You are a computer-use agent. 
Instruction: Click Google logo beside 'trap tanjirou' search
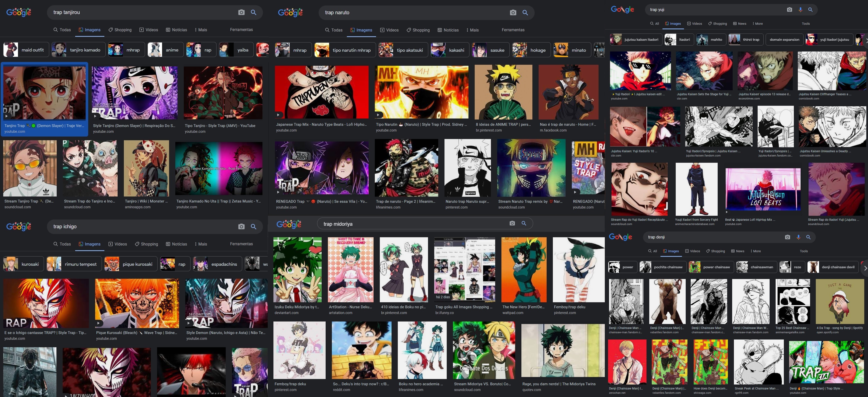click(x=19, y=12)
